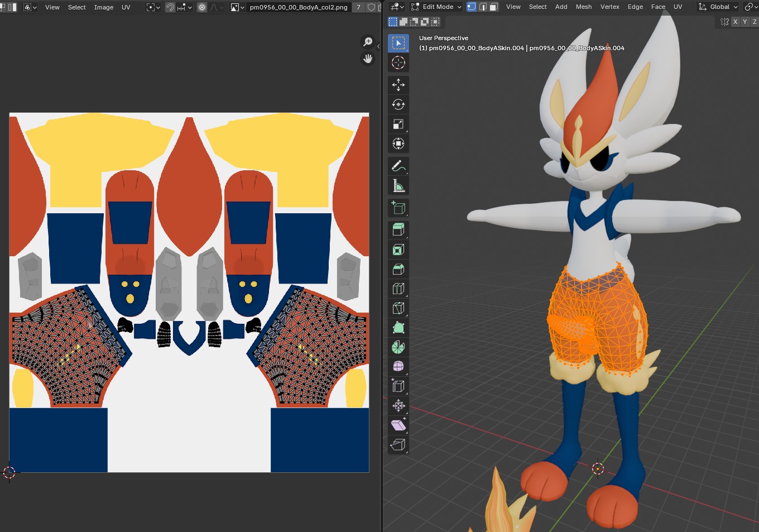Screen dimensions: 759x532
Task: Open the UV pivot point dropdown
Action: tap(153, 7)
